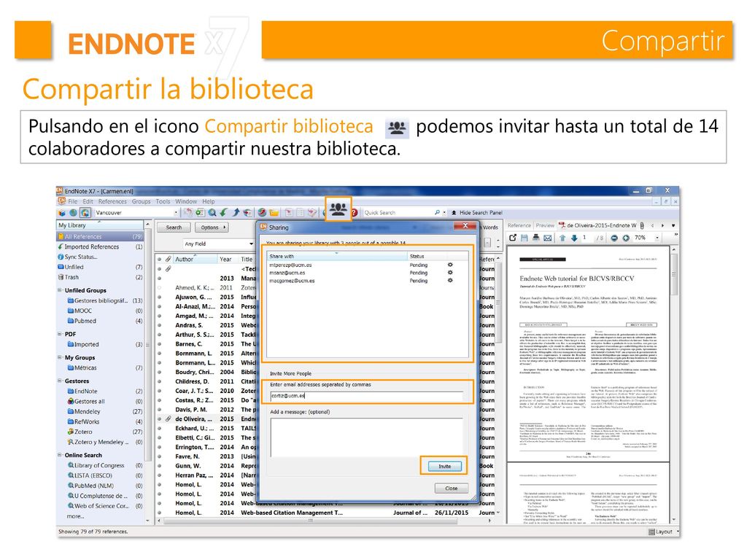Switch to the Reference tab

(x=519, y=226)
